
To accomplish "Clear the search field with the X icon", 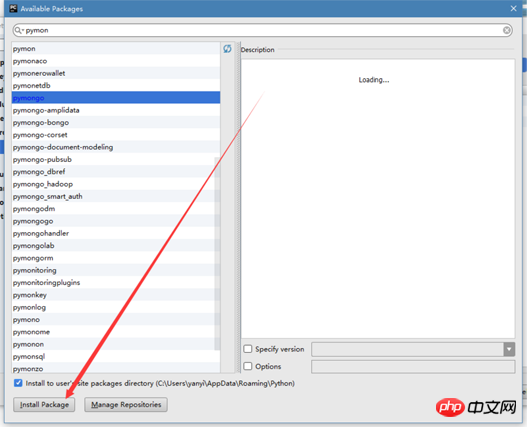I will (x=506, y=31).
